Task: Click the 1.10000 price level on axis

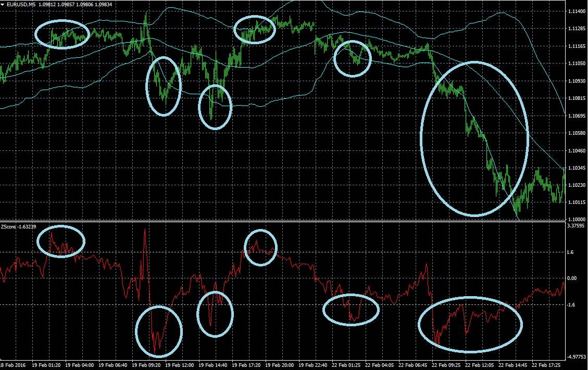Action: 576,220
